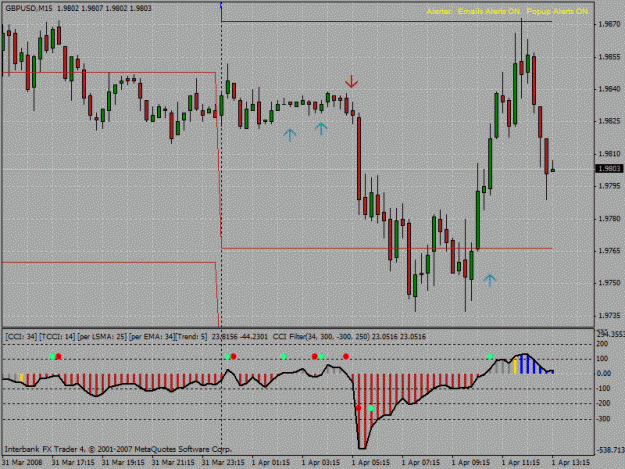Select the red horizontal line near 1.9765
The height and width of the screenshot is (469, 625).
tap(387, 249)
